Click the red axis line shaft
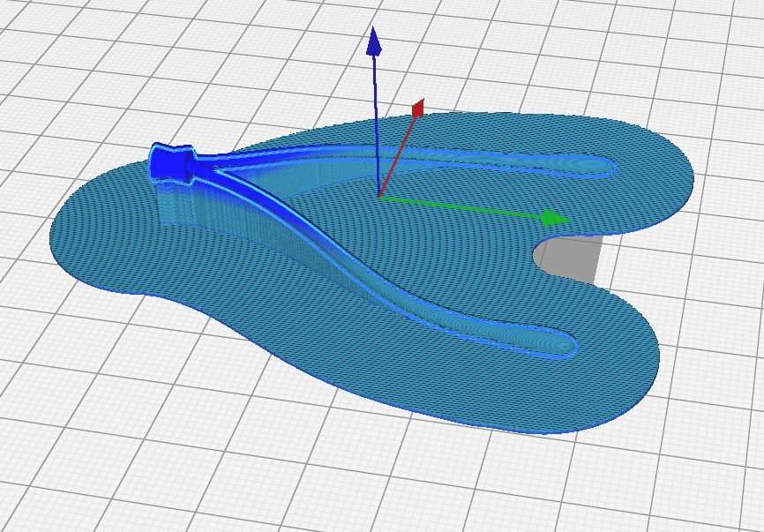Screen dimensions: 764x532 (397, 156)
